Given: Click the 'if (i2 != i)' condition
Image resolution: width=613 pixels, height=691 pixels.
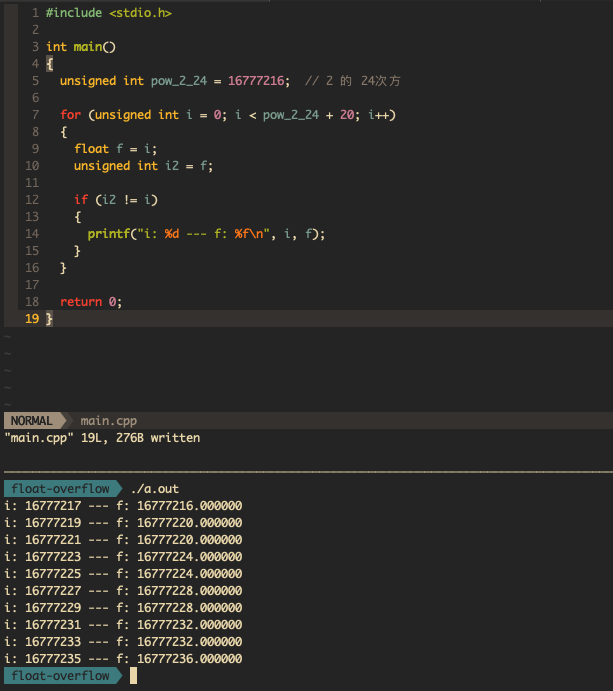Looking at the screenshot, I should pos(115,200).
